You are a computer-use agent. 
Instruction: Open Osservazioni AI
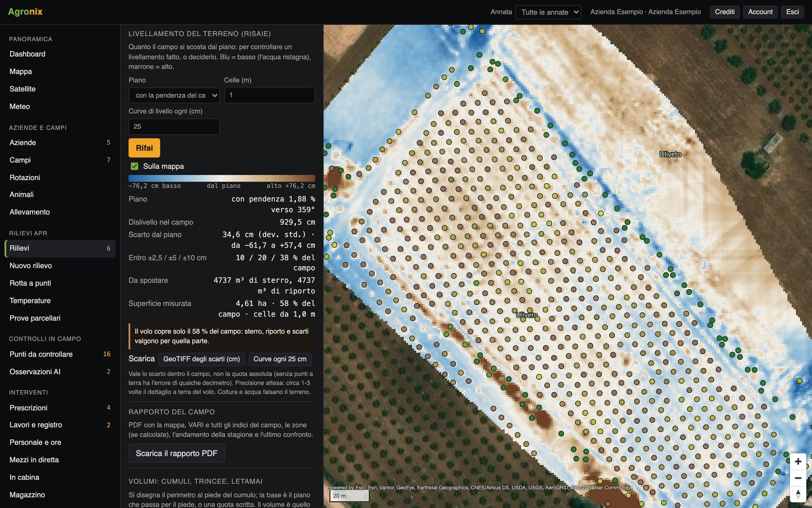tap(60, 372)
